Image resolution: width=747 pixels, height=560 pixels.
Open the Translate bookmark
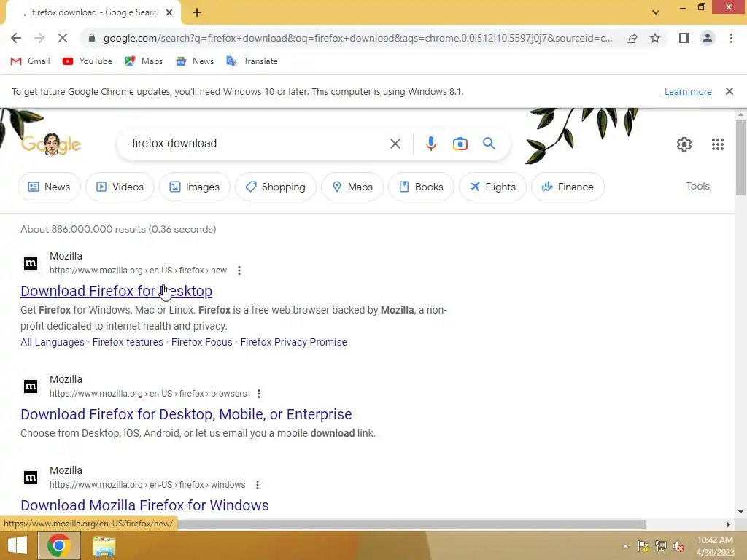click(x=252, y=61)
